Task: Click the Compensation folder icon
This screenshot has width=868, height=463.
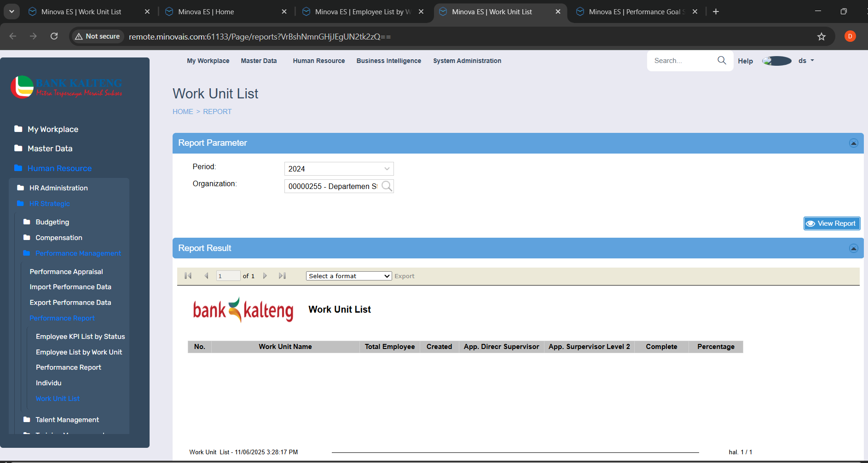Action: pos(27,237)
